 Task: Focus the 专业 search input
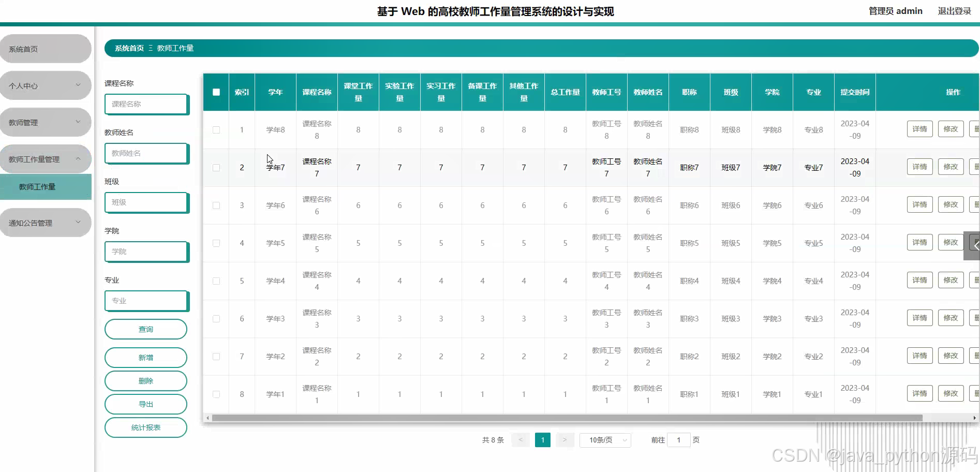point(147,301)
